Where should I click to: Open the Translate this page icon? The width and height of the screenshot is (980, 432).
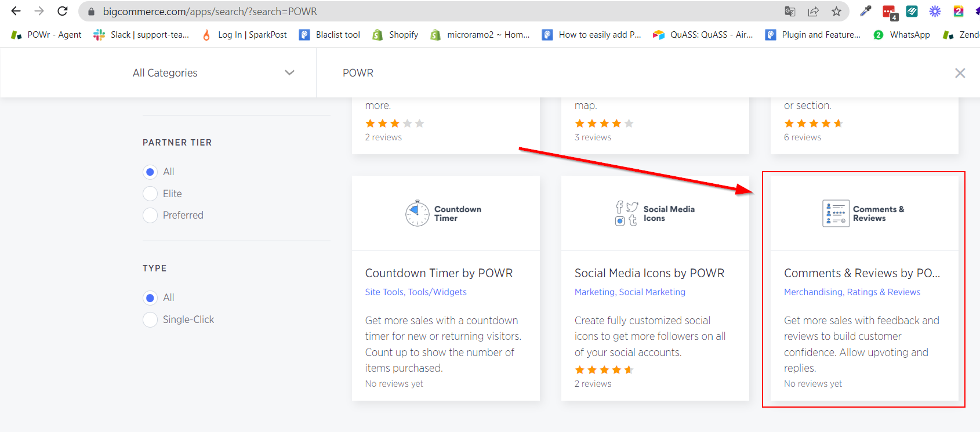pyautogui.click(x=790, y=12)
